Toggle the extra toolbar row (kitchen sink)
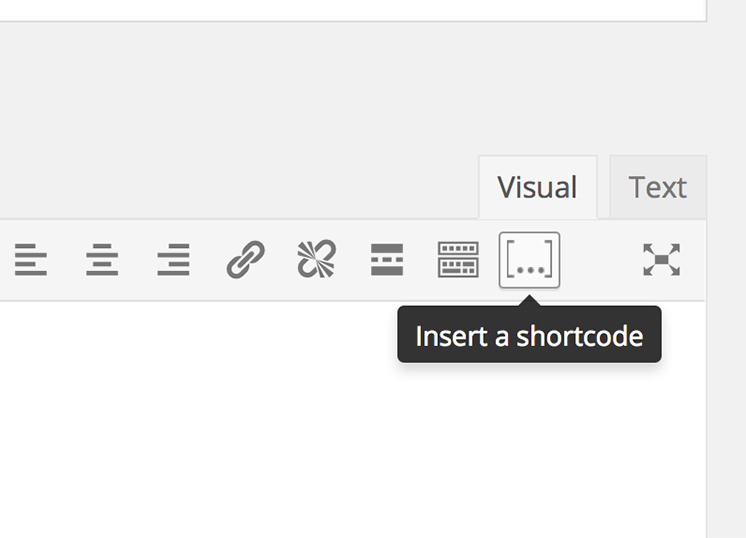The image size is (746, 538). pos(458,260)
